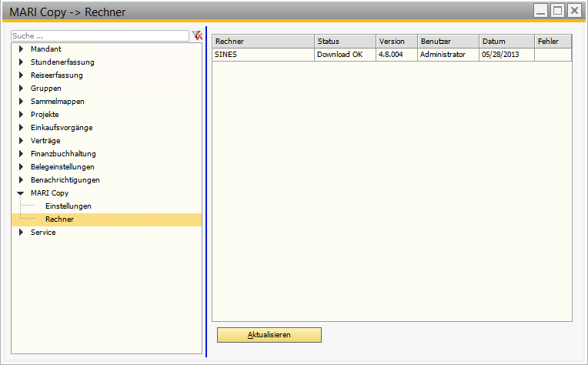
Task: Collapse the MARI Copy tree node
Action: point(22,193)
